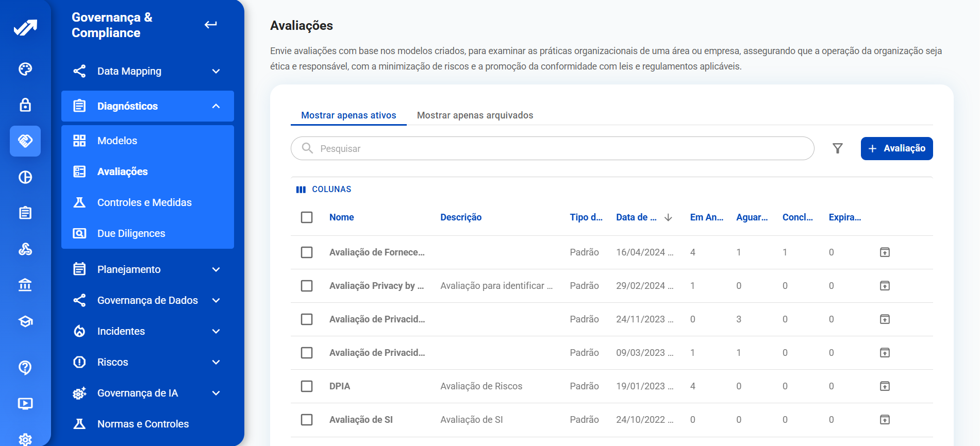
Task: Open the palette dashboard icon in left rail
Action: [x=25, y=69]
